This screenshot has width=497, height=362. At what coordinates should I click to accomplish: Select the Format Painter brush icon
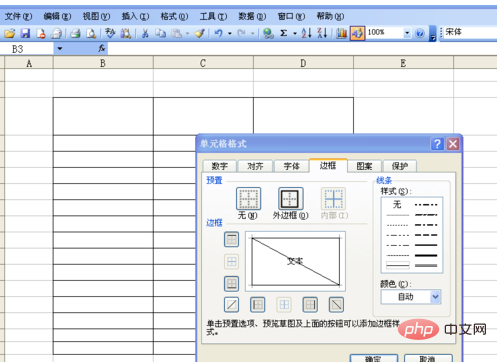(x=200, y=33)
